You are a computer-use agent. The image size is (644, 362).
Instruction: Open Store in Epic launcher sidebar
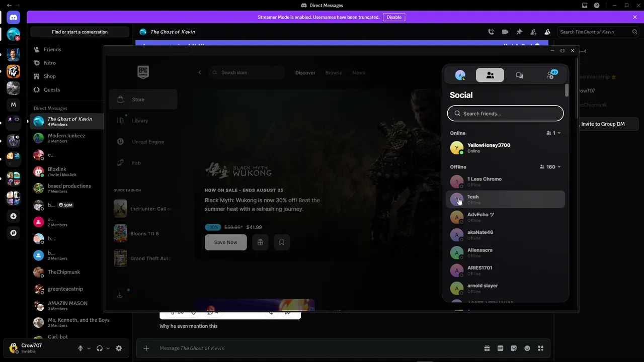click(x=143, y=100)
